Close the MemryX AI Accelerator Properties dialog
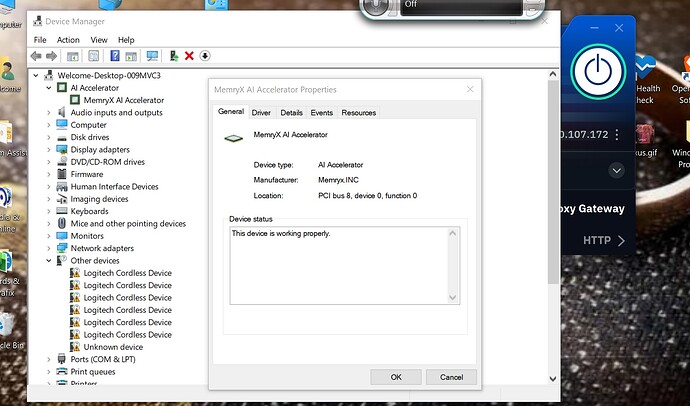 [470, 89]
